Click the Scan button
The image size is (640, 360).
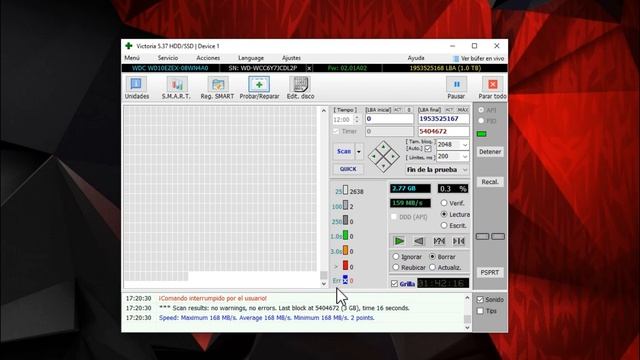point(344,151)
